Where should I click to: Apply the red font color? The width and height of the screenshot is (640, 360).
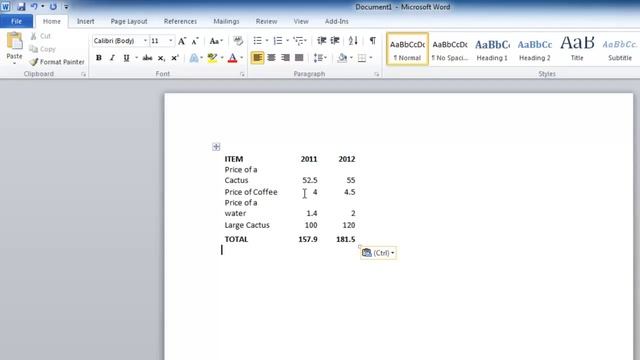coord(233,58)
